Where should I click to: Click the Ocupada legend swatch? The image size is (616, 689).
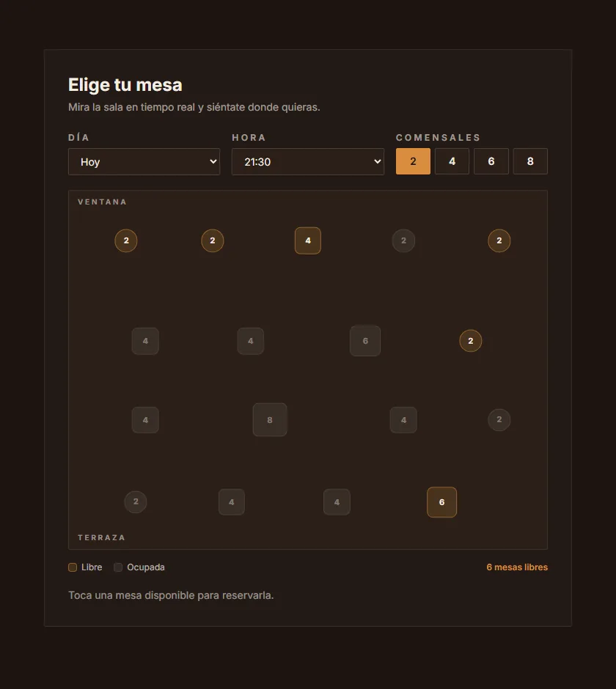[118, 567]
